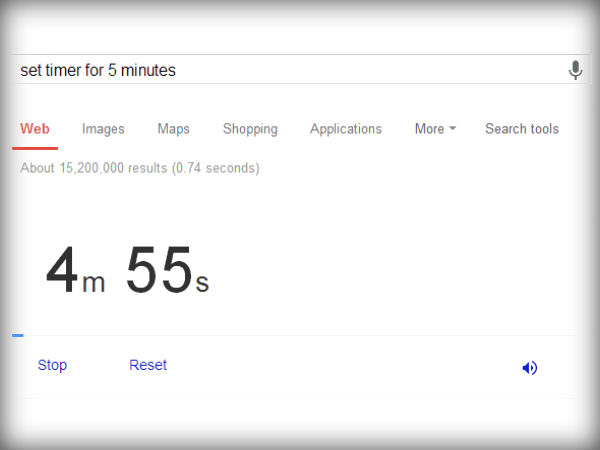Open the More menu
The height and width of the screenshot is (450, 600).
tap(430, 129)
